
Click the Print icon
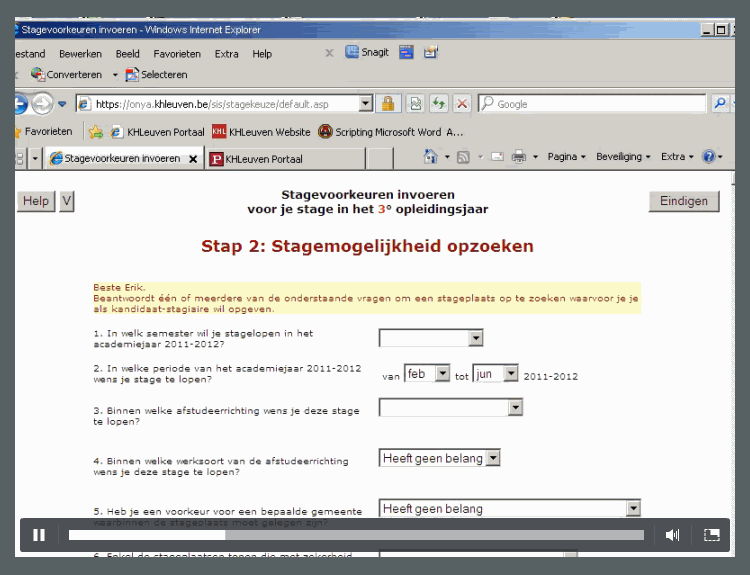tap(518, 157)
